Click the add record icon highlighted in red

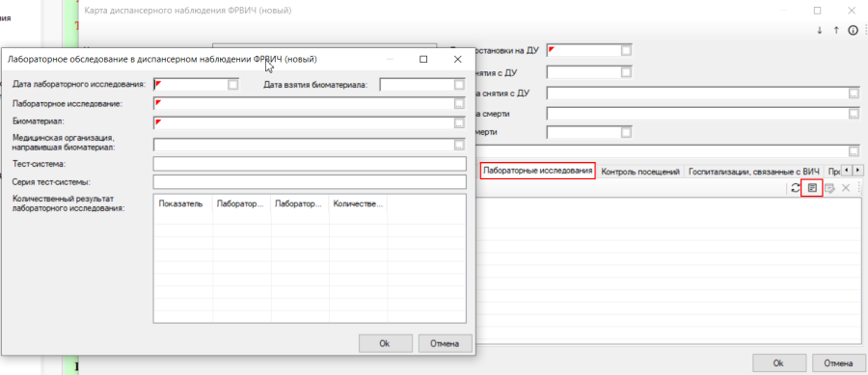pos(812,188)
